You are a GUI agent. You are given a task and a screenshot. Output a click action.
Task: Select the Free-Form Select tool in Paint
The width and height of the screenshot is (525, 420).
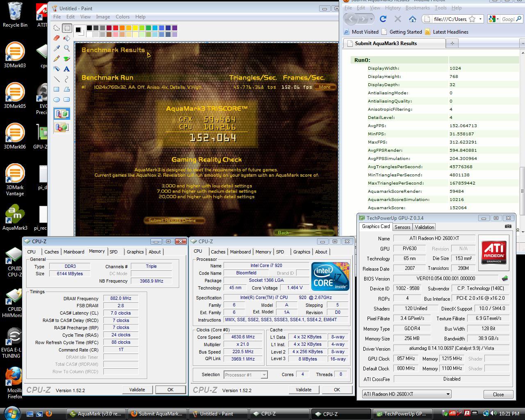coord(57,28)
